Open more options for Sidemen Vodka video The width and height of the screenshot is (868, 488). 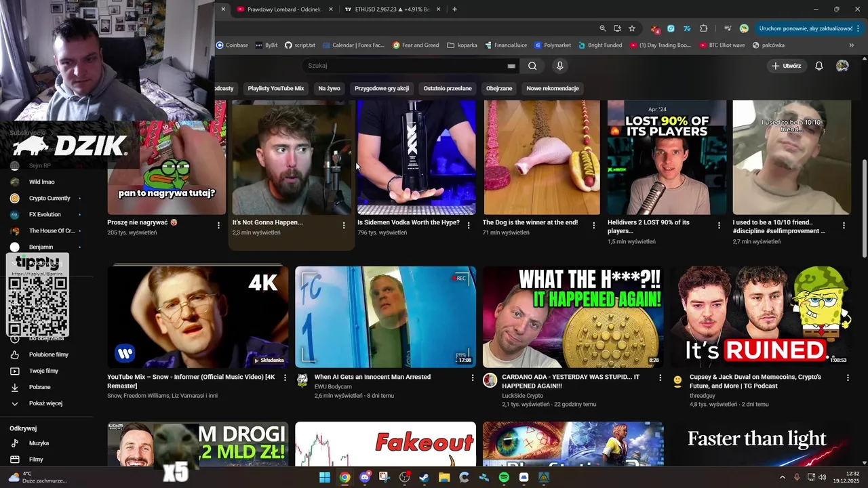(469, 226)
